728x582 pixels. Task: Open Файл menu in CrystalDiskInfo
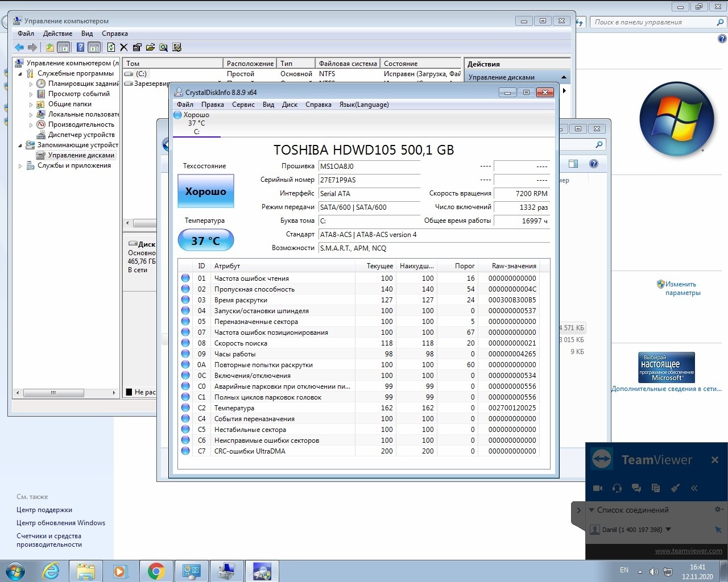[185, 105]
